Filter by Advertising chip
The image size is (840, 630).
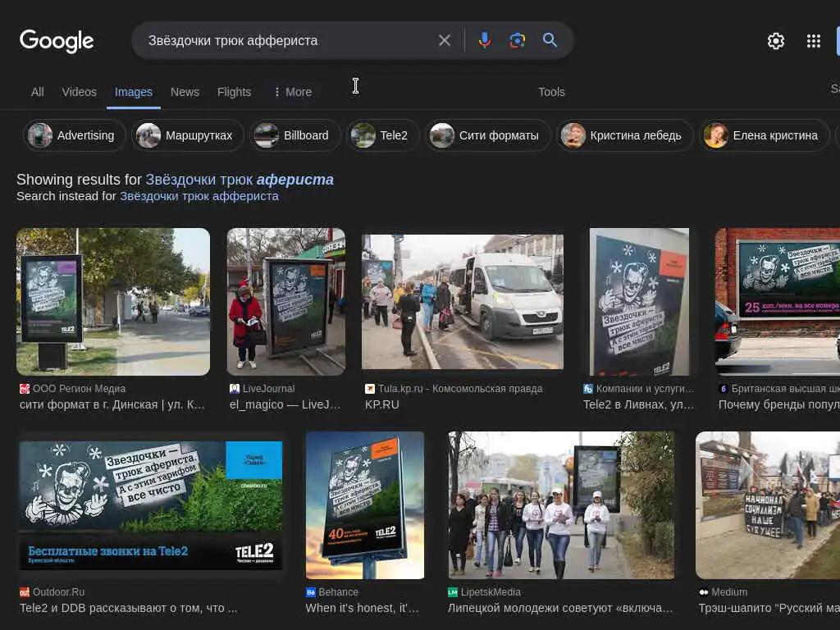(x=75, y=135)
